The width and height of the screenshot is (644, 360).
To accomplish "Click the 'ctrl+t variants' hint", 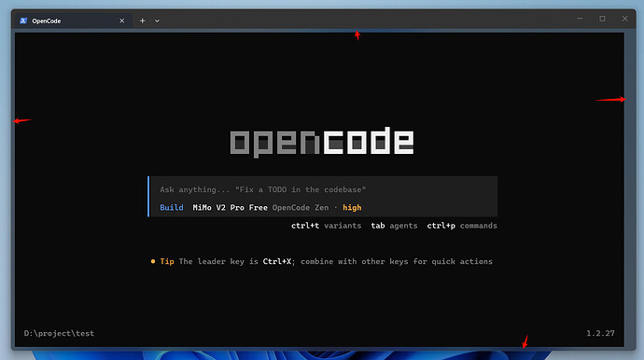I will 326,226.
